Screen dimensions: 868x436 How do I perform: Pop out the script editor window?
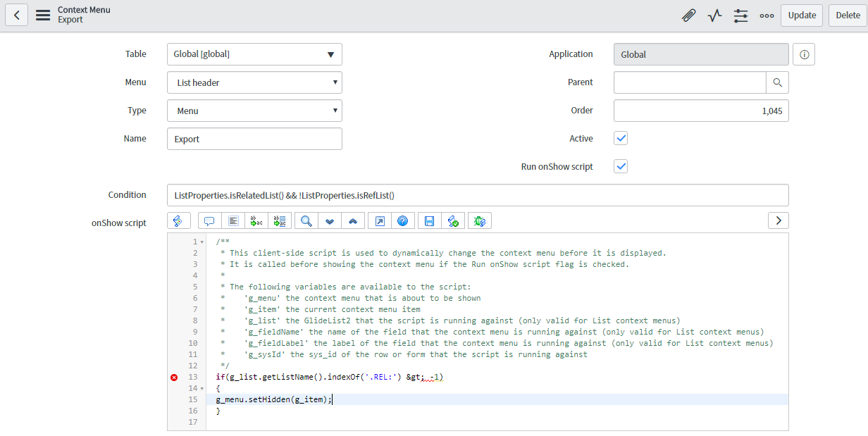(380, 220)
